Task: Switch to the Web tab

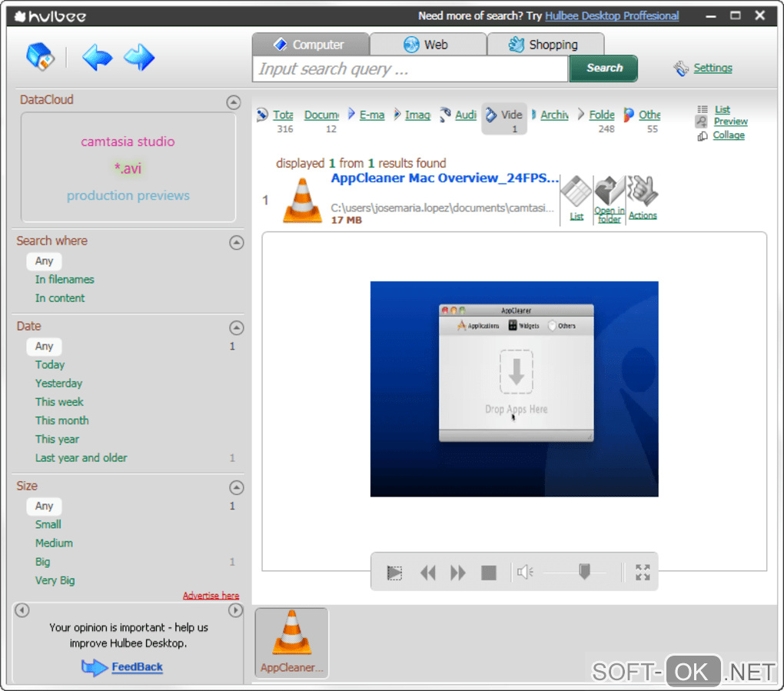Action: pyautogui.click(x=428, y=45)
